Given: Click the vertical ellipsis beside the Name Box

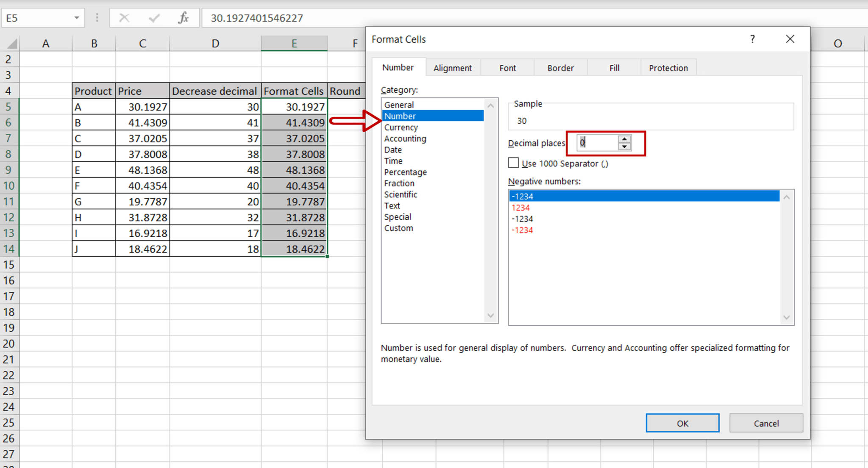Looking at the screenshot, I should (97, 18).
